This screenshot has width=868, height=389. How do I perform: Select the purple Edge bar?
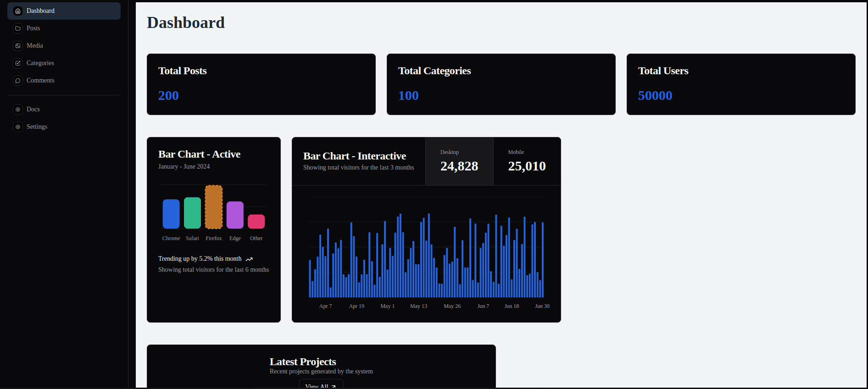(x=235, y=215)
